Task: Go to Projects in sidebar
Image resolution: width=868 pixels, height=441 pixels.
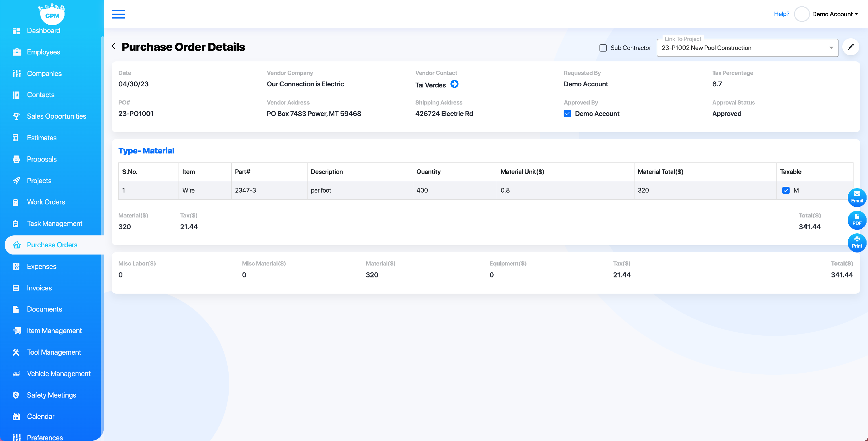Action: 39,181
